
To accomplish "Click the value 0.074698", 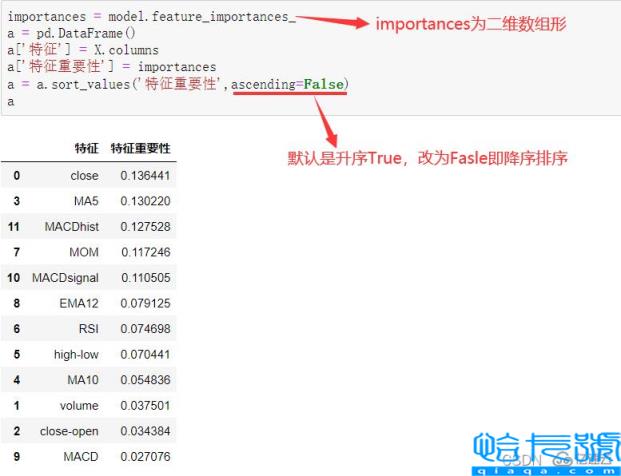I will [145, 329].
